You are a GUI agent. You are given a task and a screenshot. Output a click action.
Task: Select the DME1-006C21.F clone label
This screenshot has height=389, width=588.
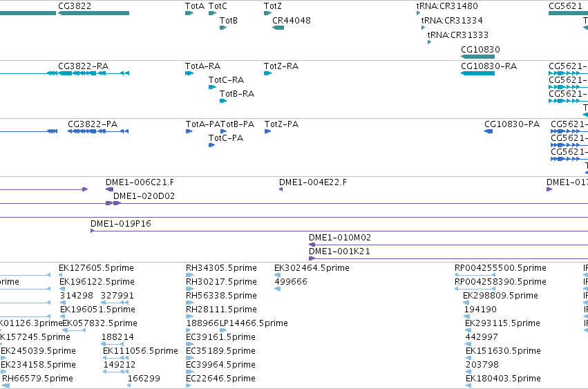pos(140,182)
